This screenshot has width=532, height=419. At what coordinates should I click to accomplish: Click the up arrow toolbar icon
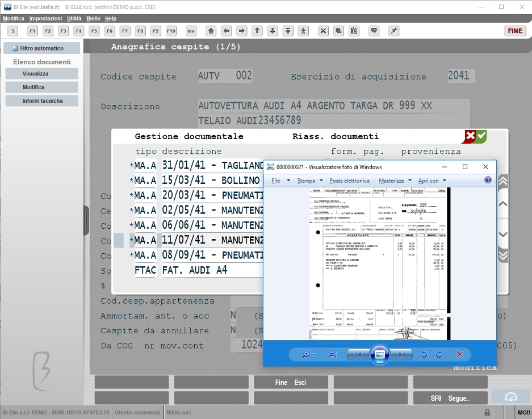(257, 31)
